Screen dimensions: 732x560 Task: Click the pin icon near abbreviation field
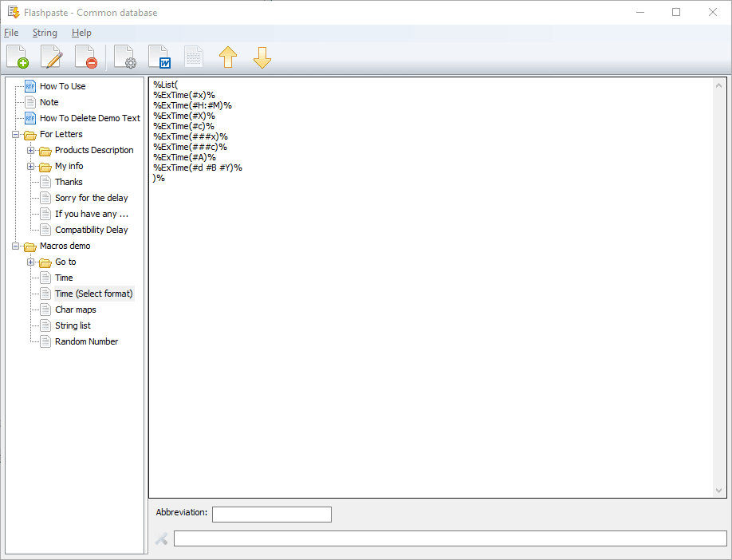click(x=161, y=538)
